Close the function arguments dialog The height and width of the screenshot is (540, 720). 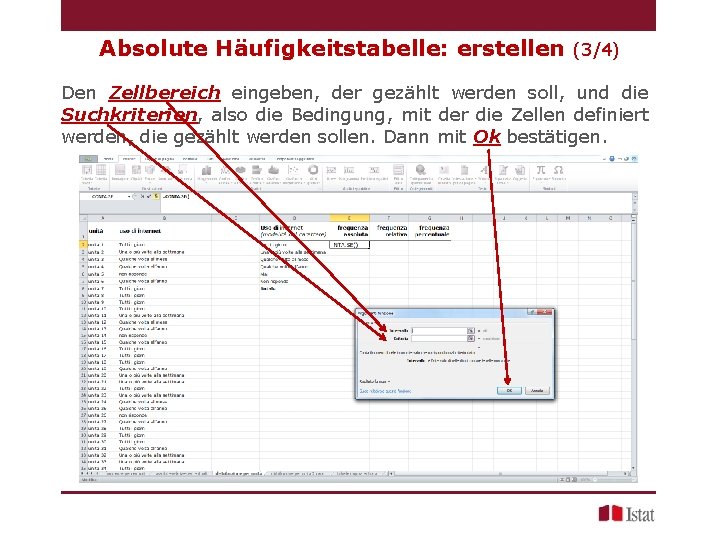point(544,312)
